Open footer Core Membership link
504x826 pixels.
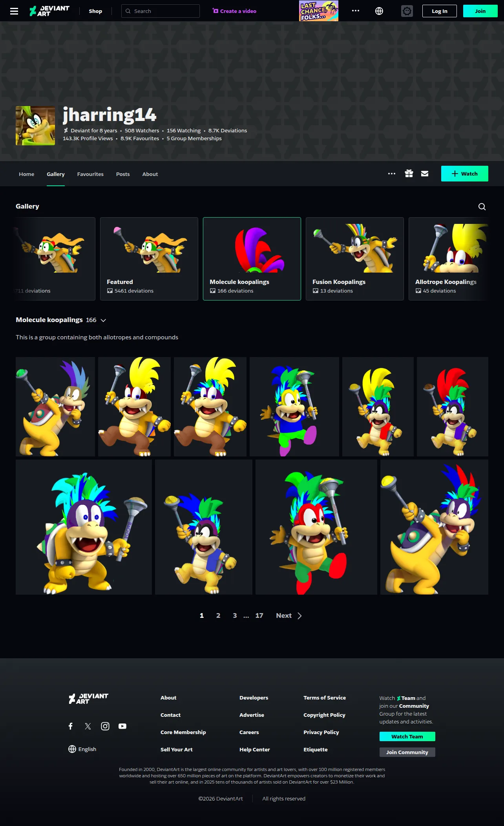[183, 732]
